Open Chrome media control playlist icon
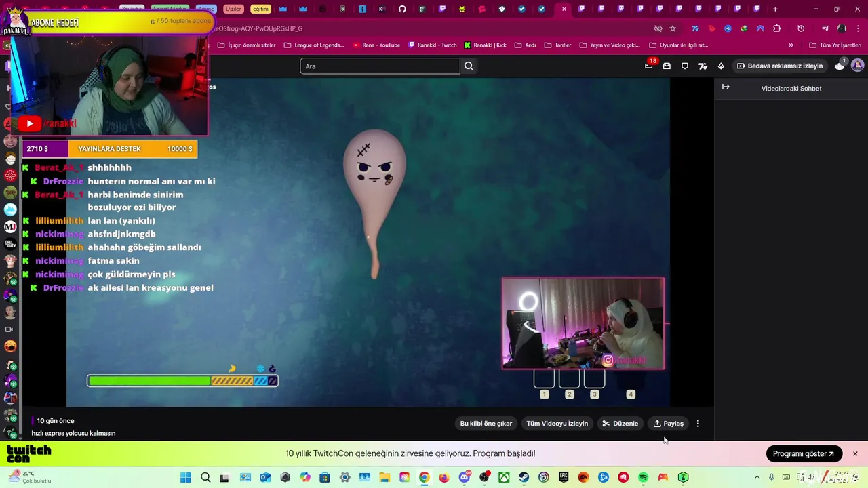 825,28
